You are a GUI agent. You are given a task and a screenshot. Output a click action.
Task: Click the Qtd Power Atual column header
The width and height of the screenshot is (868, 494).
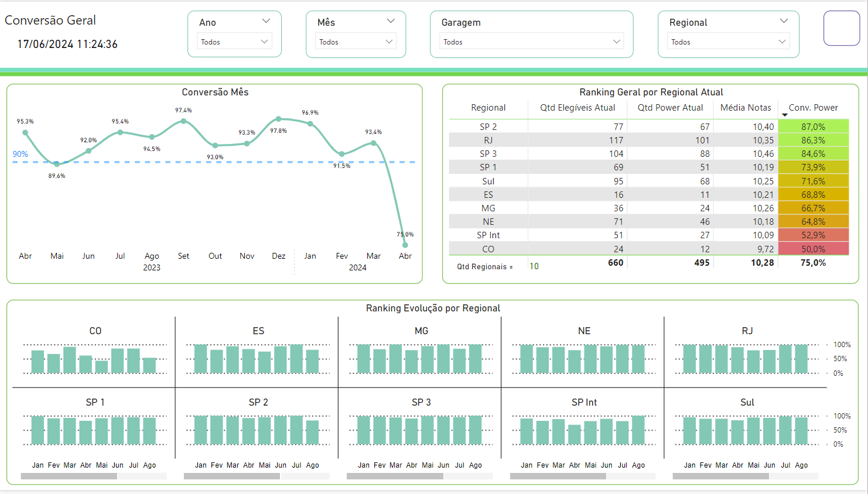(670, 108)
